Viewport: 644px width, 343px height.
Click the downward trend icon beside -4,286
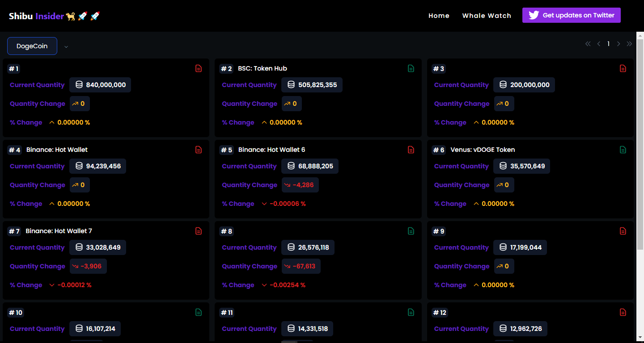point(288,185)
